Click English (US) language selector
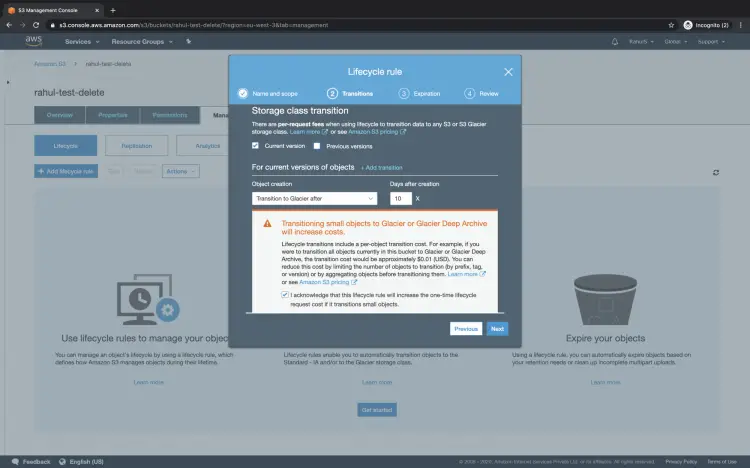This screenshot has width=750, height=468. point(86,462)
